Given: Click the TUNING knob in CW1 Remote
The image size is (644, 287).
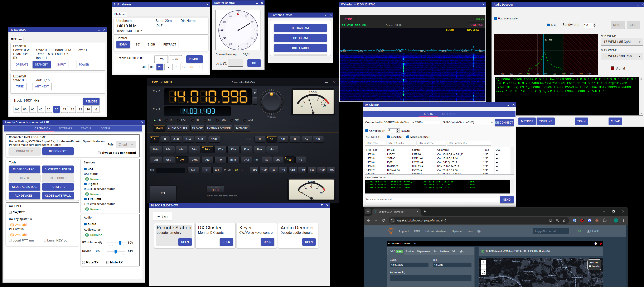Looking at the screenshot, I should click(271, 102).
